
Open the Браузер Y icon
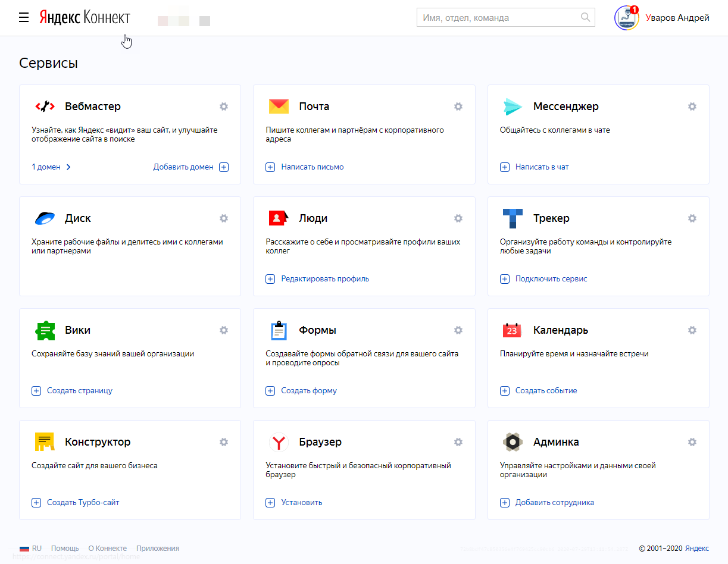click(x=279, y=442)
